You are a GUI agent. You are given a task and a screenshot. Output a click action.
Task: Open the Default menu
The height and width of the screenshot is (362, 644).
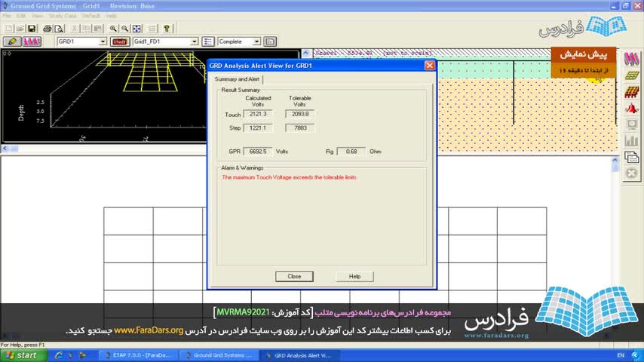click(91, 16)
